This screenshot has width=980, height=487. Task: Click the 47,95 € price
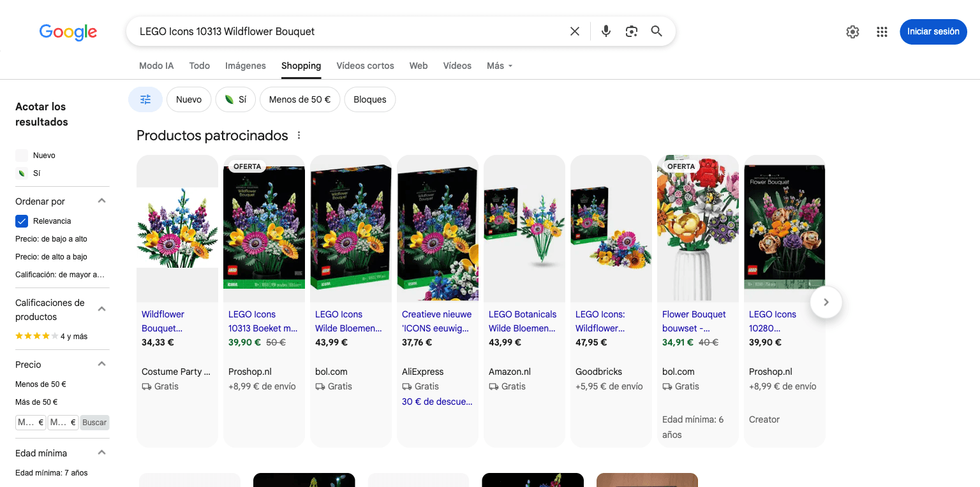[x=591, y=342]
